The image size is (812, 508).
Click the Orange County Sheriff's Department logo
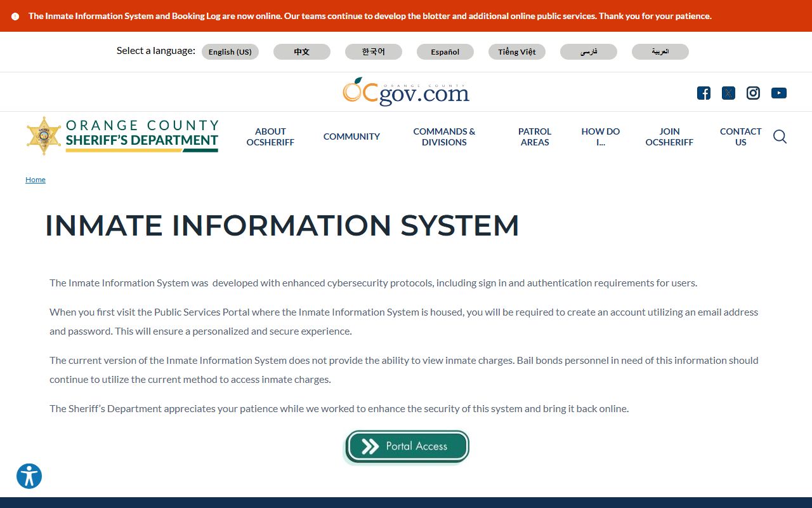(122, 136)
